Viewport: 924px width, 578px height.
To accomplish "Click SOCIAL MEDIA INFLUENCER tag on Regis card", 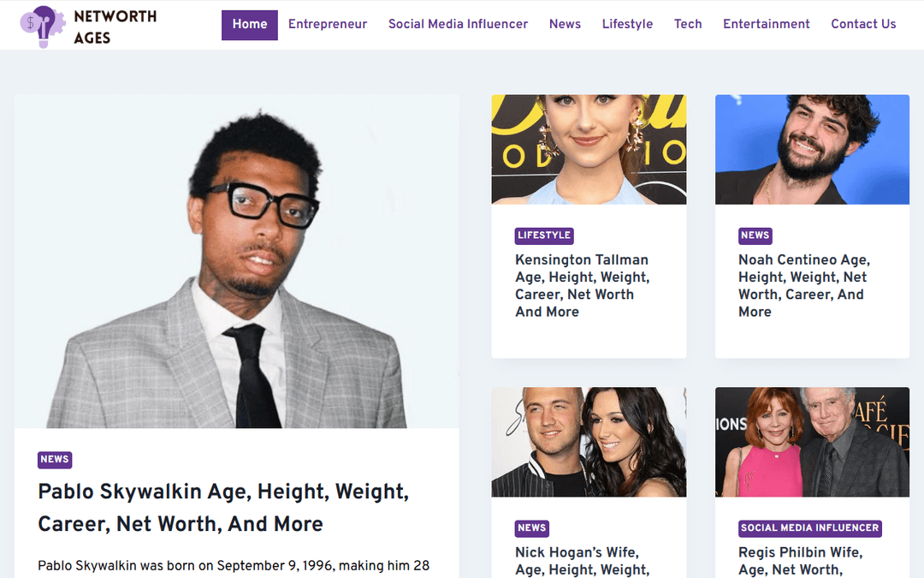I will tap(809, 527).
